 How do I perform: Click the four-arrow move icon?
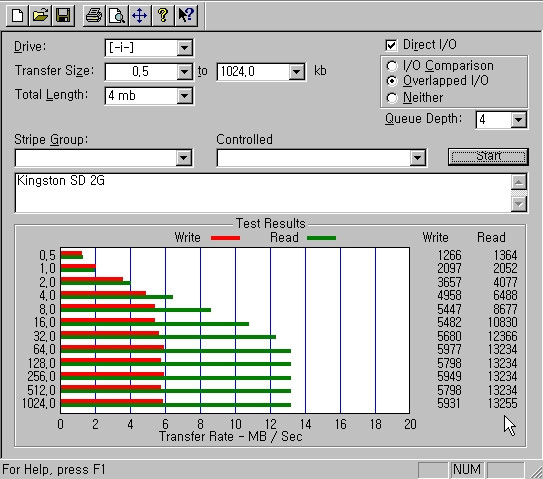click(140, 16)
